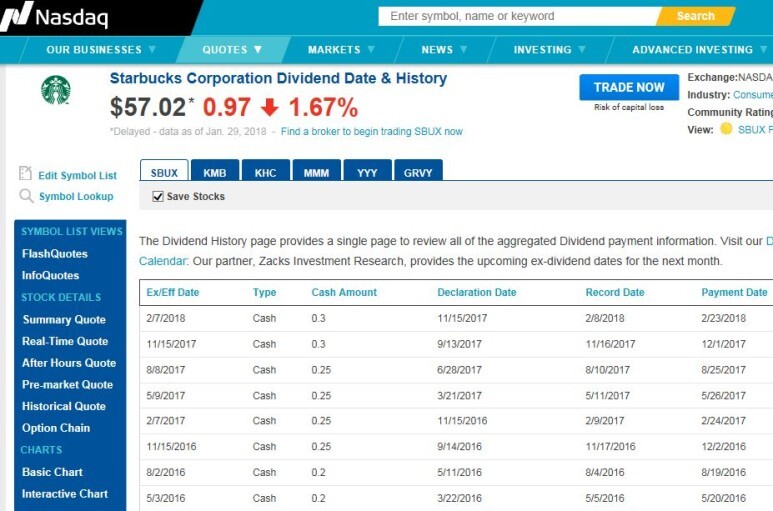Image resolution: width=773 pixels, height=511 pixels.
Task: Click the Trade Now button
Action: (x=629, y=87)
